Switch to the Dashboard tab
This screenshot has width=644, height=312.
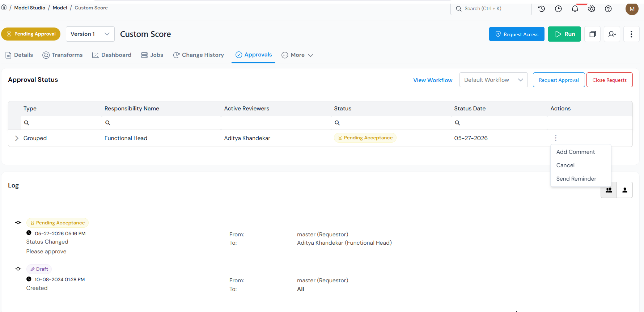tap(112, 55)
